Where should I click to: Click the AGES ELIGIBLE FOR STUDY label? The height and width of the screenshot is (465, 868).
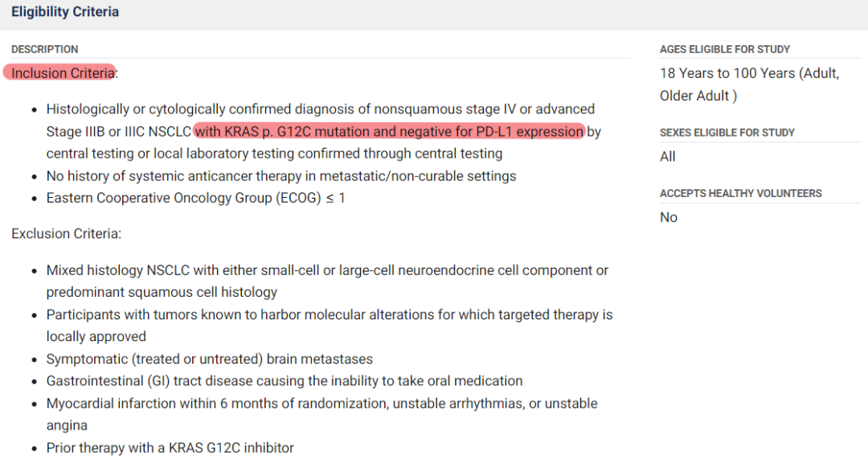coord(725,49)
